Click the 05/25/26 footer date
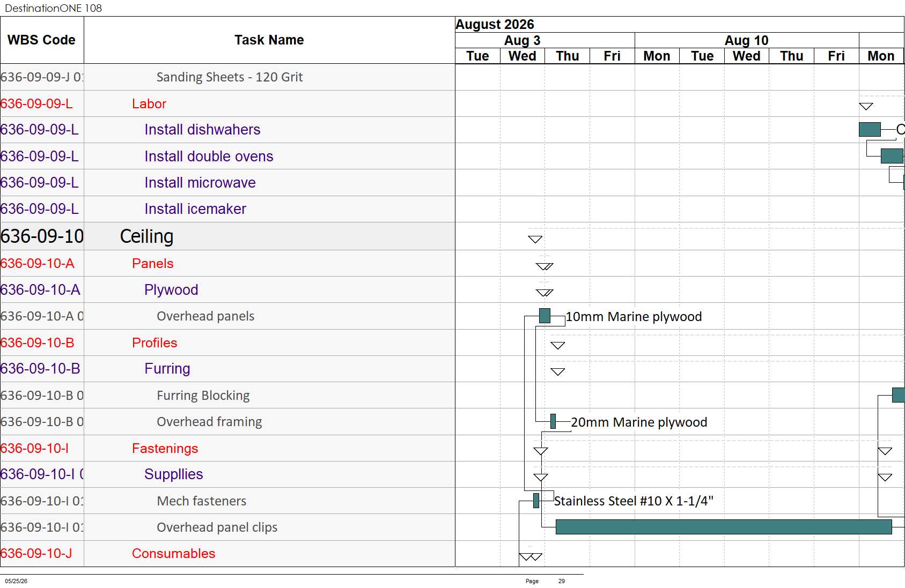 (16, 581)
